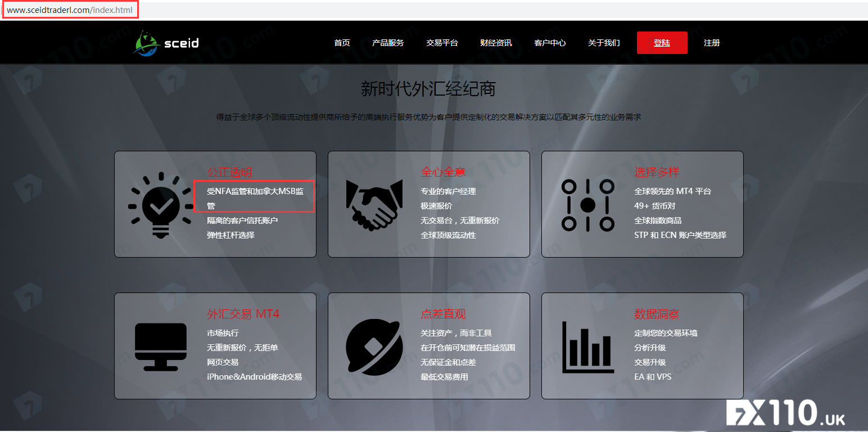
Task: Click the 注册 link
Action: tap(712, 43)
